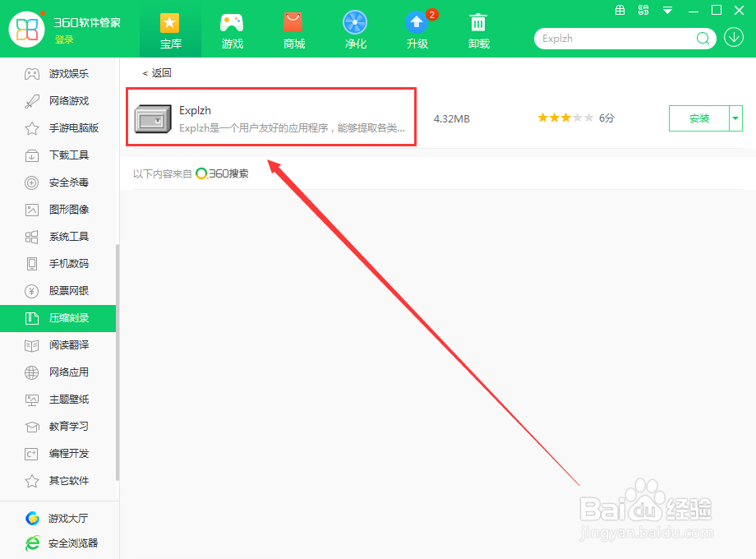Open the 升级 (Upgrade) section with badge
The image size is (756, 559).
pos(417,30)
